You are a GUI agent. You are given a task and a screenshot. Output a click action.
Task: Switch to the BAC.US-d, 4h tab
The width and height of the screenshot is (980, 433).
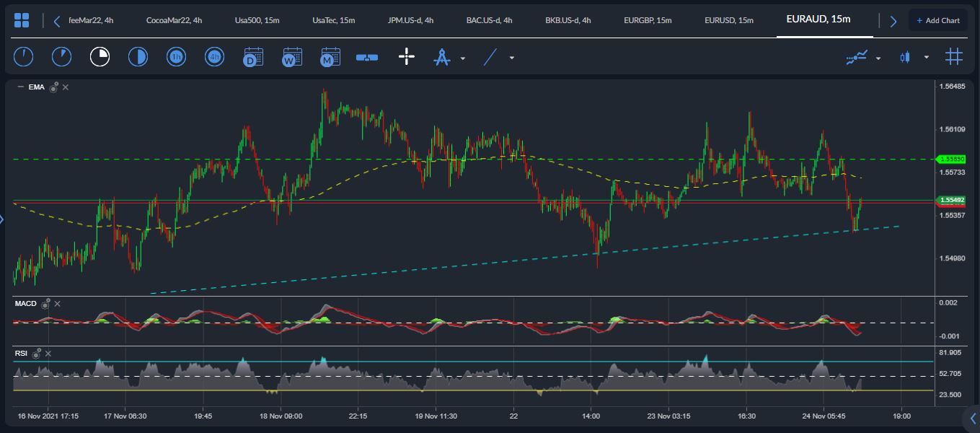point(489,20)
